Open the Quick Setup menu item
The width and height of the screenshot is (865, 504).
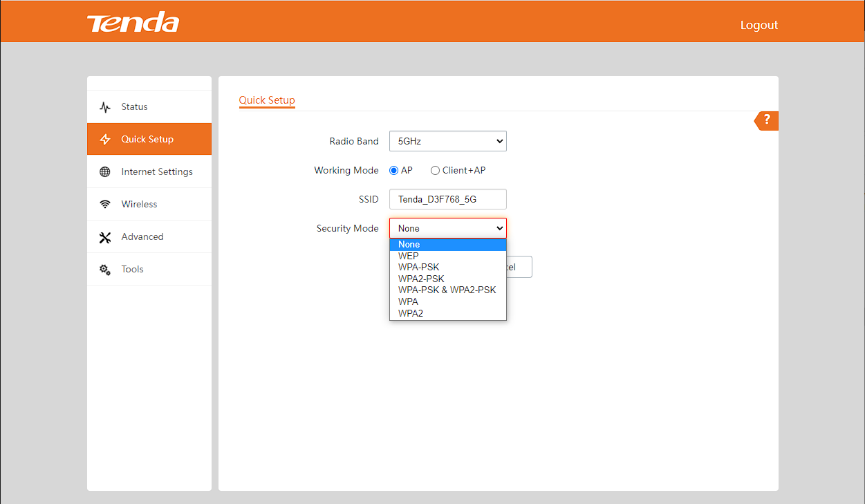149,139
